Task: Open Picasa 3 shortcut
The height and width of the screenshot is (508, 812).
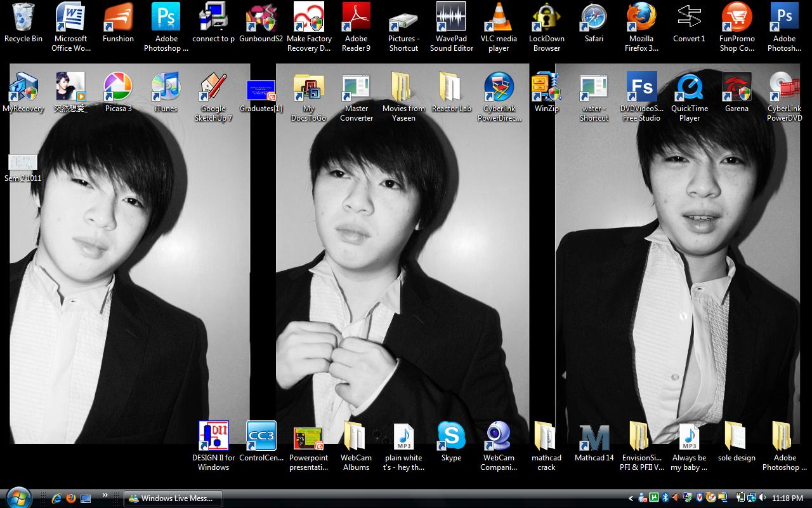Action: [x=118, y=93]
